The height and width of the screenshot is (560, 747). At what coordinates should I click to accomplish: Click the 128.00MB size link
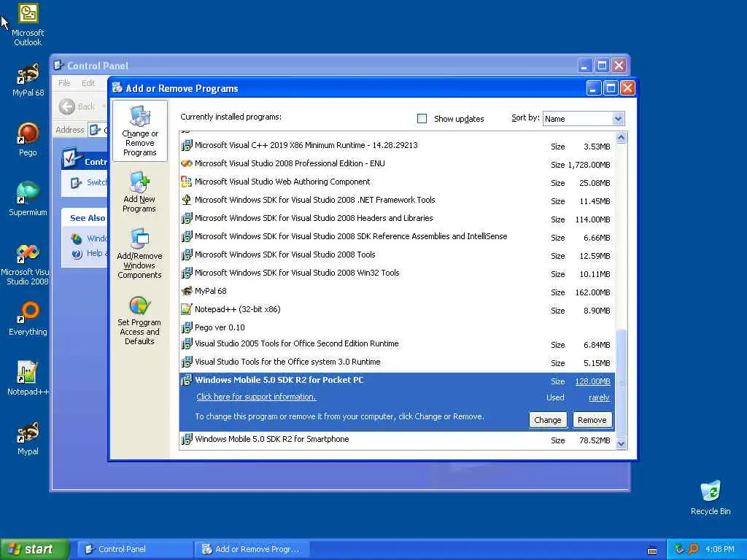click(592, 381)
